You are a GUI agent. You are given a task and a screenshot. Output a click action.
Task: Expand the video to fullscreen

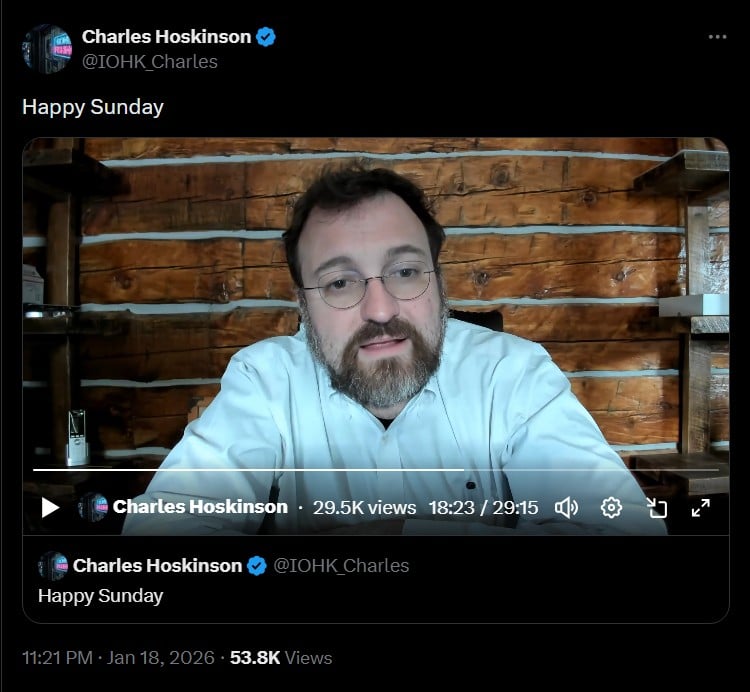click(x=701, y=507)
